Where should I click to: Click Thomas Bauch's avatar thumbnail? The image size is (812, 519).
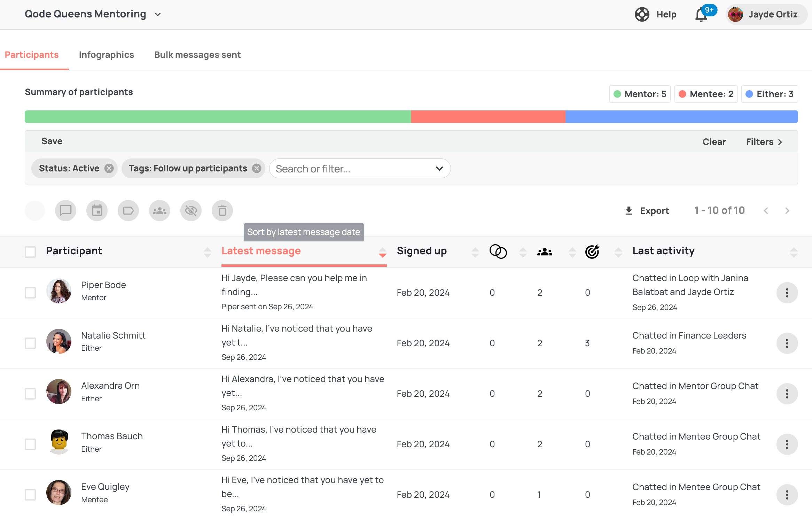pyautogui.click(x=59, y=442)
